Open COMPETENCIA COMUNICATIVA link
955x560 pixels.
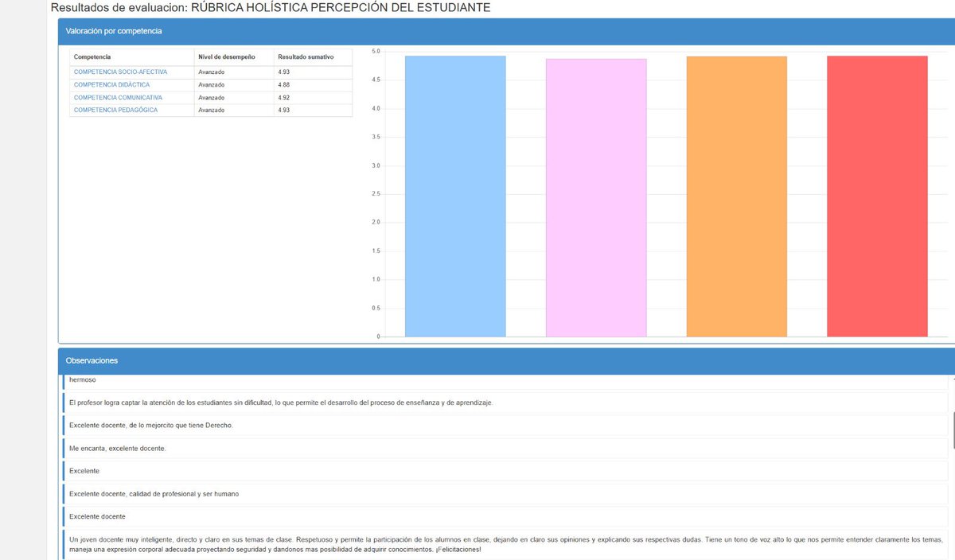[118, 97]
